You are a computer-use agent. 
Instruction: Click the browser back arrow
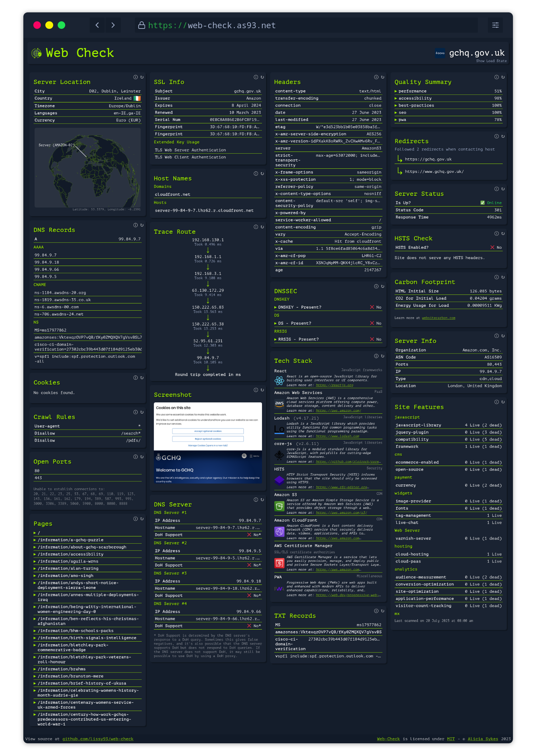[x=97, y=25]
